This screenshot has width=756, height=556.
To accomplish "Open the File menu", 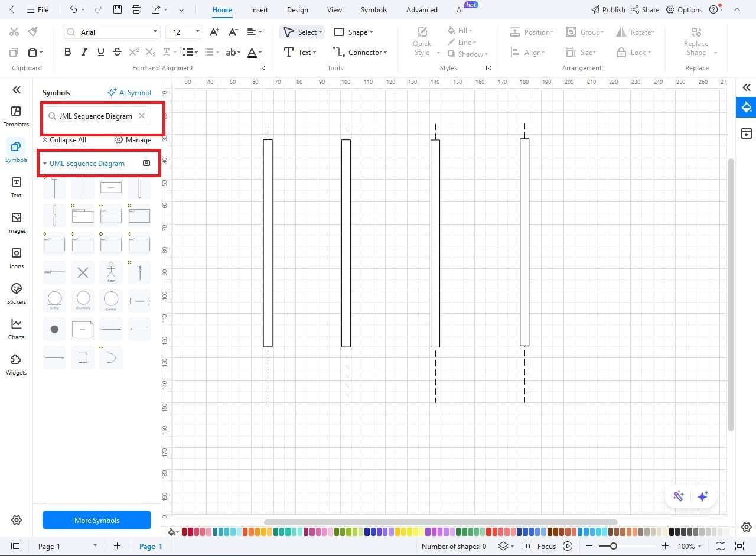I will coord(38,9).
